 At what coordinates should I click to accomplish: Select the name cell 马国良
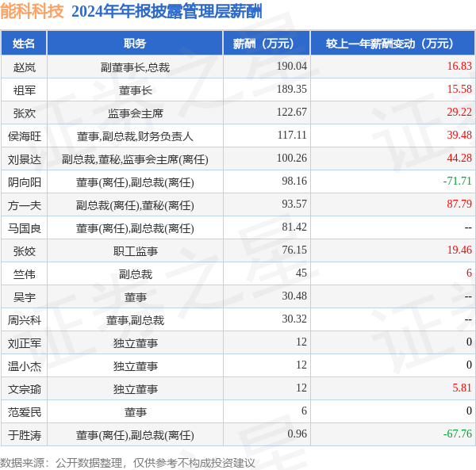tap(25, 228)
